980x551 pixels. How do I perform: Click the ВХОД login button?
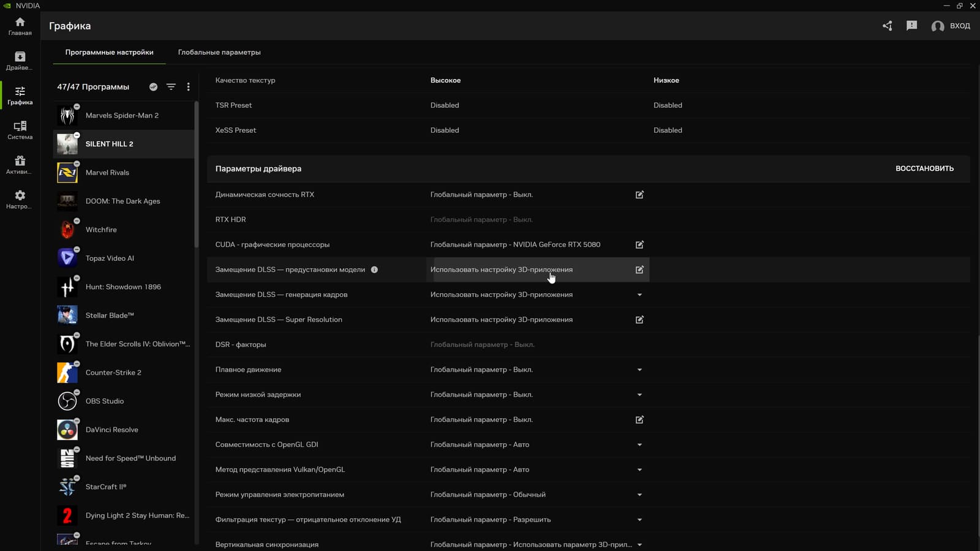[951, 26]
